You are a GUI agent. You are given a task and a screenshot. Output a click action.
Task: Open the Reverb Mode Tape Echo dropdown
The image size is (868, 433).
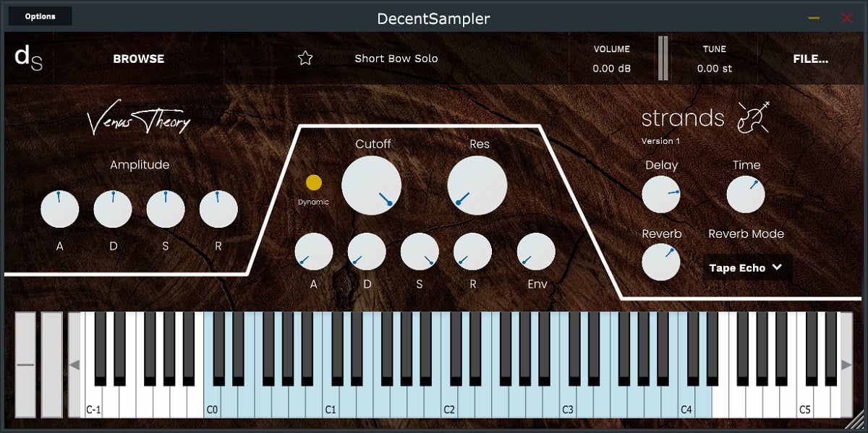point(746,267)
